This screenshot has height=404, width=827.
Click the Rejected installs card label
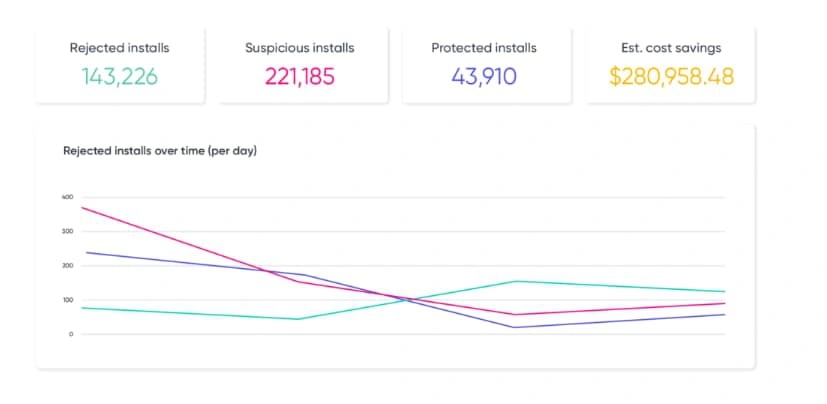click(119, 47)
